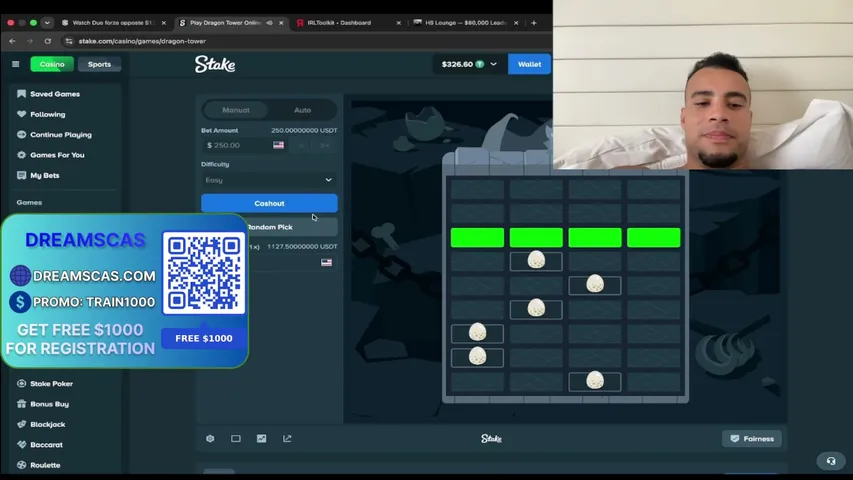Viewport: 853px width, 480px height.
Task: Pick the second green tile in active row
Action: pyautogui.click(x=536, y=238)
